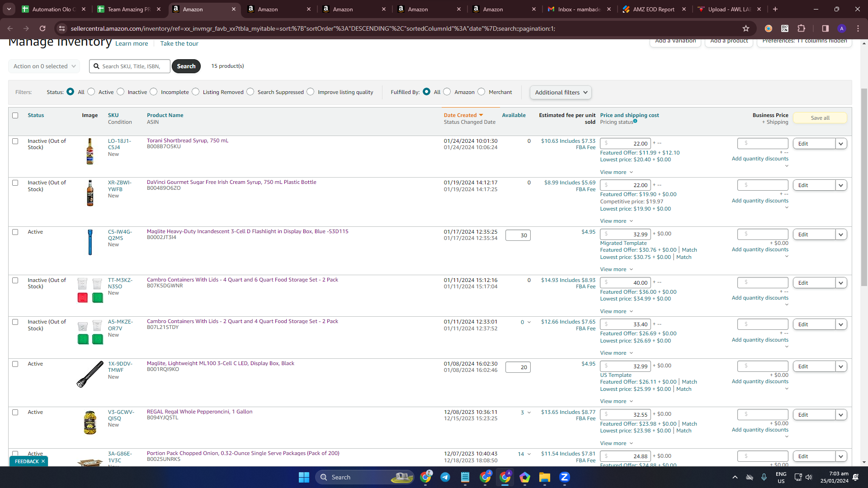Bookmark this page with the star icon
This screenshot has height=488, width=868.
pyautogui.click(x=746, y=28)
